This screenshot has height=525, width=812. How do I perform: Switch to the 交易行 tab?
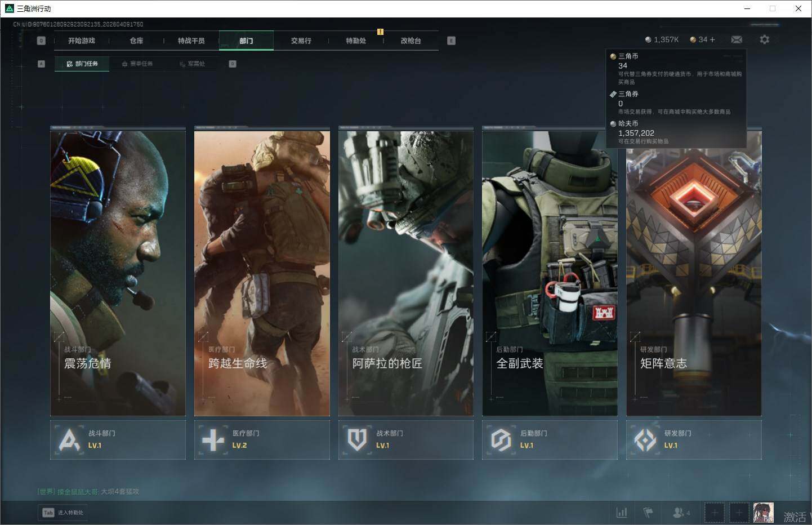click(301, 41)
